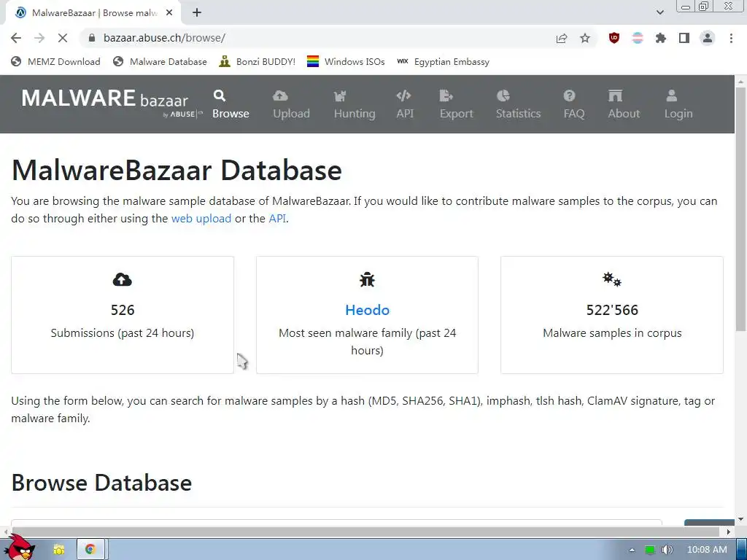
Task: Click the horizontal page scrollbar
Action: (366, 532)
